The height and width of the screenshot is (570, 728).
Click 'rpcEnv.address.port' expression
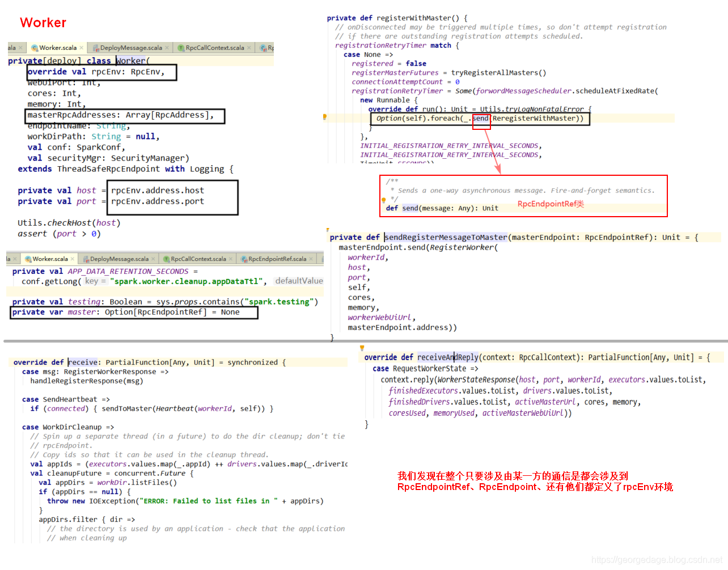point(158,201)
